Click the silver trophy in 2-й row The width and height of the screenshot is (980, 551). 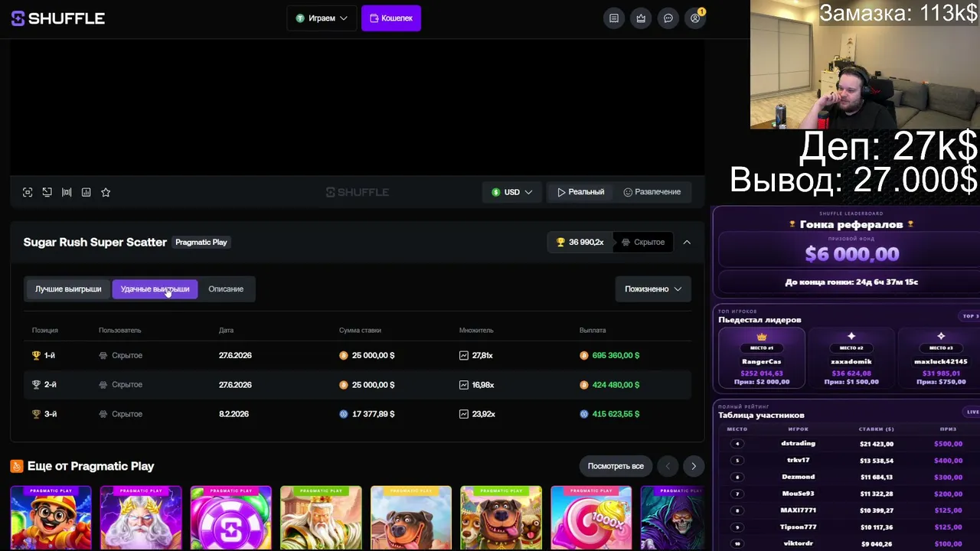36,384
